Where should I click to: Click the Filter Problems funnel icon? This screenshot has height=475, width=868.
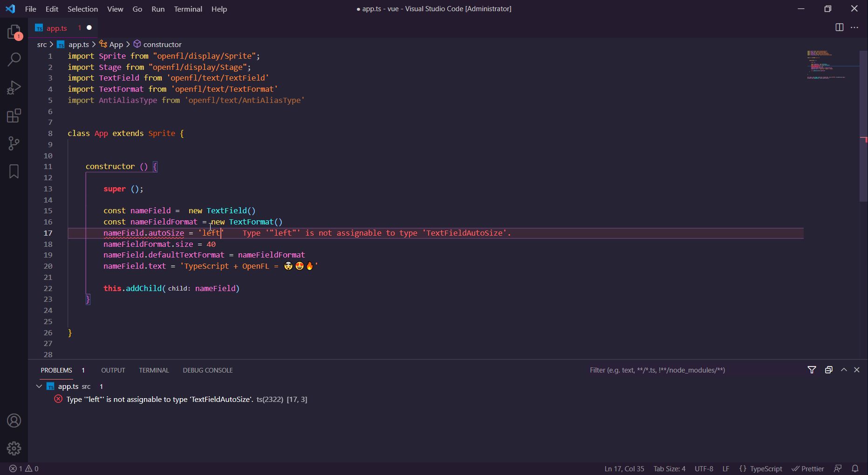pyautogui.click(x=812, y=370)
